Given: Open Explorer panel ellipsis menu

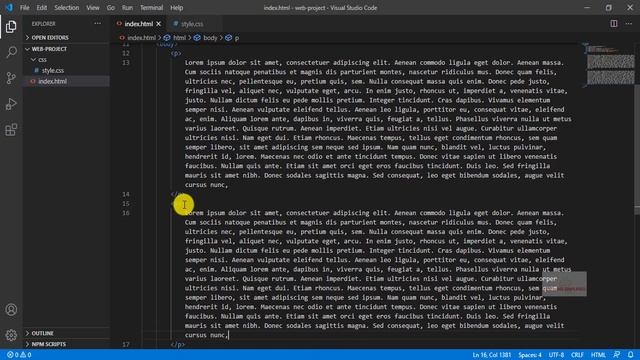Looking at the screenshot, I should click(98, 24).
